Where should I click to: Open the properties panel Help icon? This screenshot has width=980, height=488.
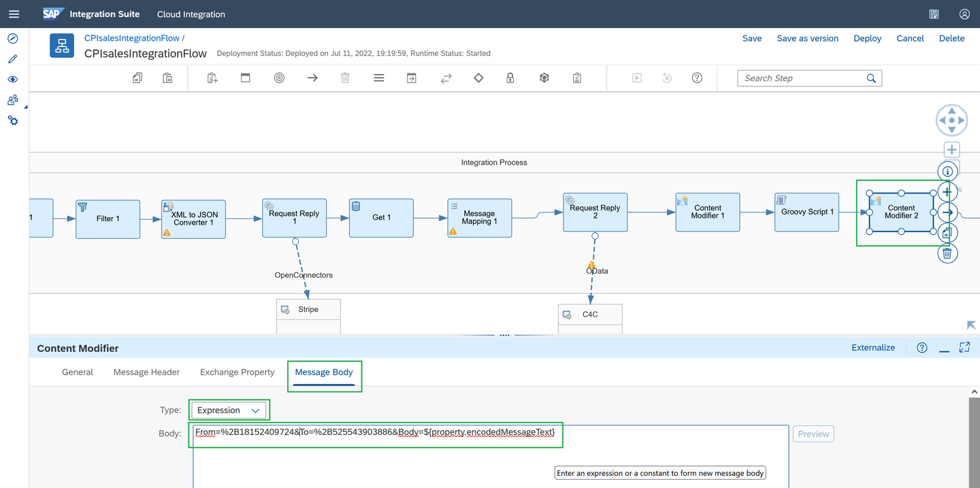[x=922, y=348]
